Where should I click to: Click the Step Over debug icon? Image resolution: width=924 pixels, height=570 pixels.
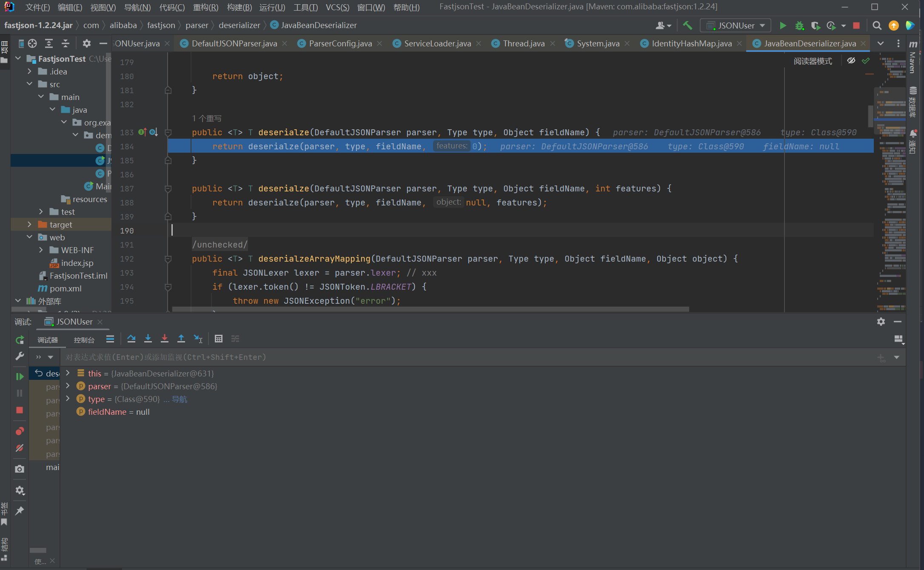(x=131, y=339)
